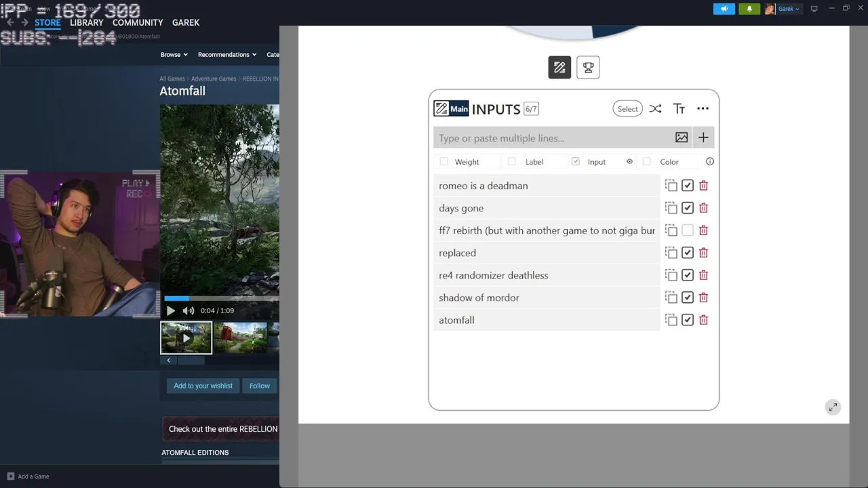This screenshot has width=868, height=488.
Task: Disable the 'atomfall' entry checkbox
Action: point(687,319)
